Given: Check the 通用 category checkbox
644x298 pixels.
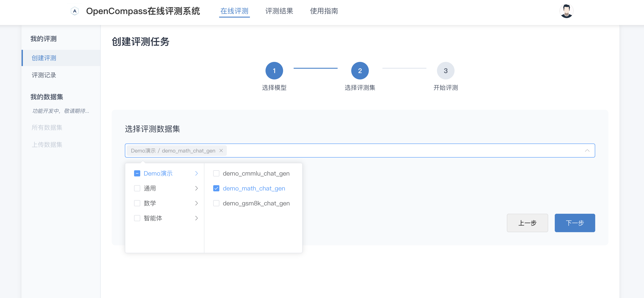Looking at the screenshot, I should tap(137, 188).
